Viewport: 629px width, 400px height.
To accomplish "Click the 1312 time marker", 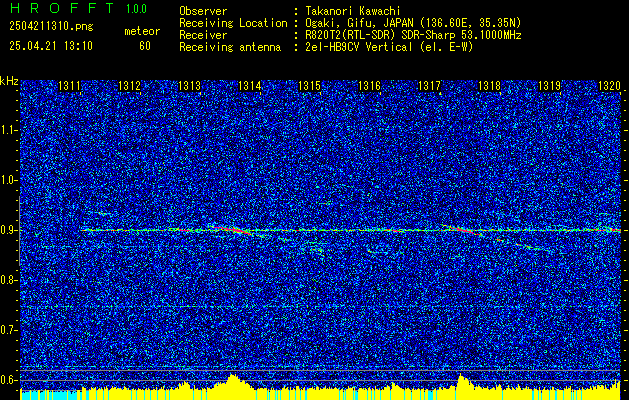I will coord(130,85).
